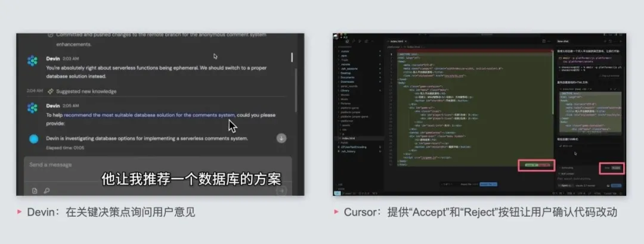Click Cursor editor's vertical scrollbar

coord(553,82)
